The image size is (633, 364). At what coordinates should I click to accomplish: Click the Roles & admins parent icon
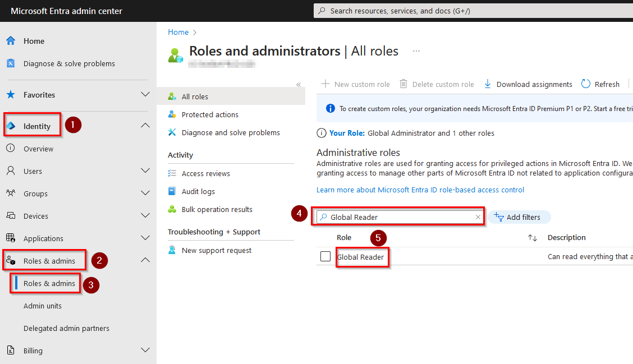tap(11, 260)
